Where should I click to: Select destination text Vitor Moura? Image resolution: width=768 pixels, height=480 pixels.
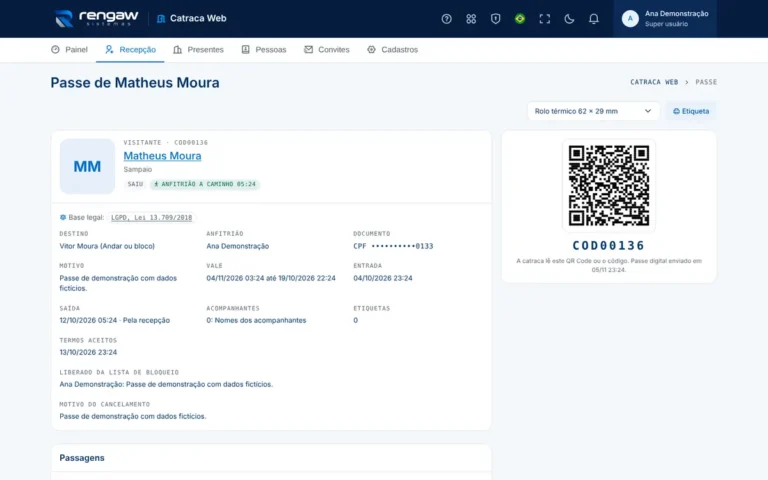click(x=107, y=246)
